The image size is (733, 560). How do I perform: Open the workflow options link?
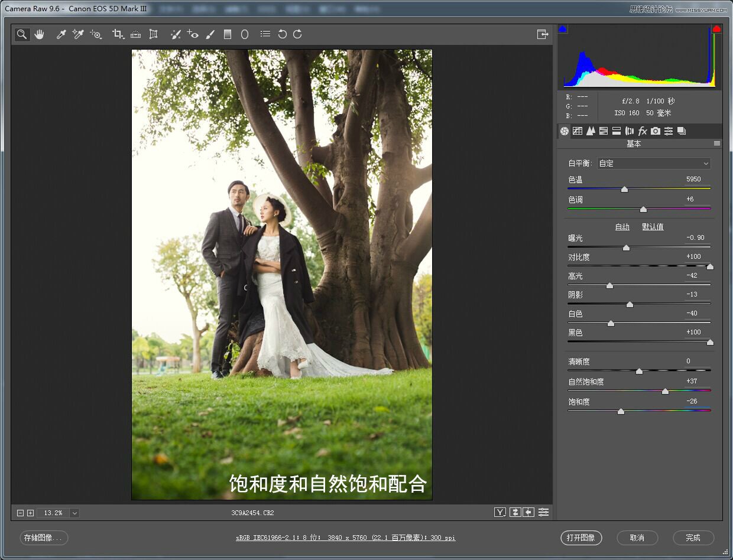345,538
